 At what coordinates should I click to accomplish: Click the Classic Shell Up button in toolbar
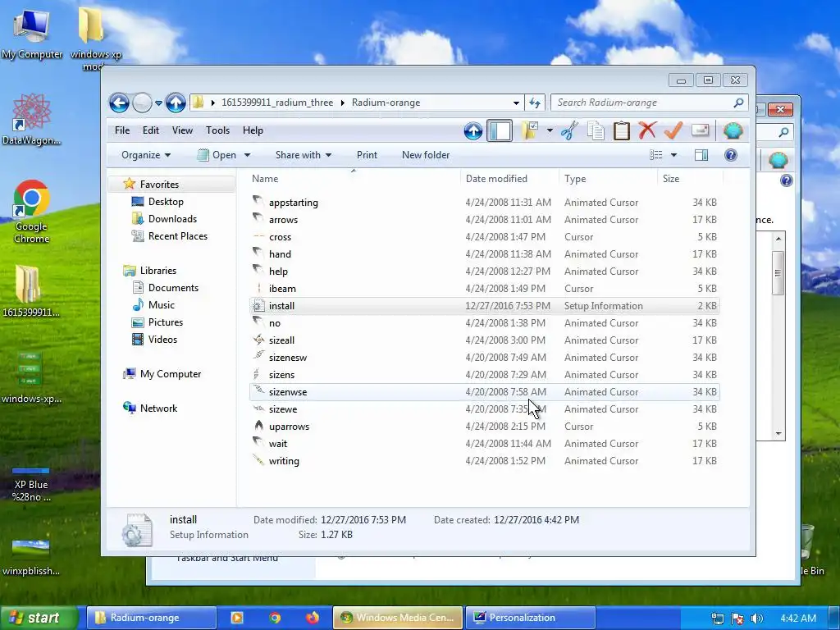(x=473, y=130)
